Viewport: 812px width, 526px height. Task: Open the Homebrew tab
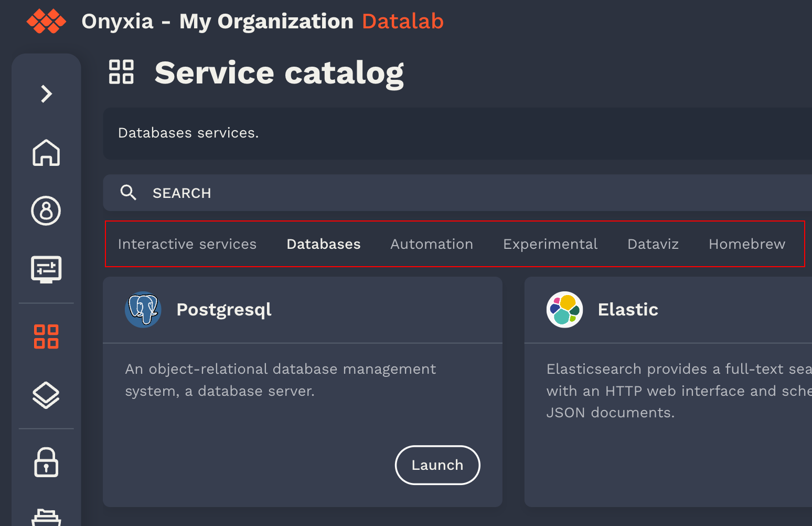point(747,244)
